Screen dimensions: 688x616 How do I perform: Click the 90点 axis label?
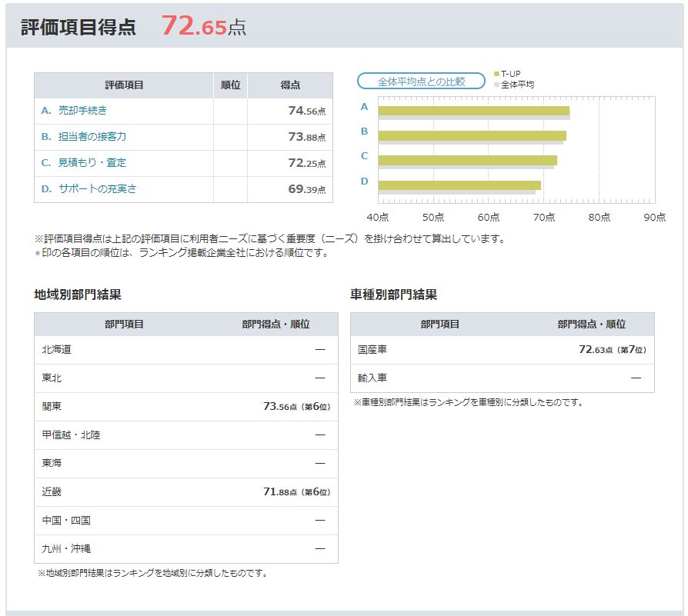pos(655,217)
